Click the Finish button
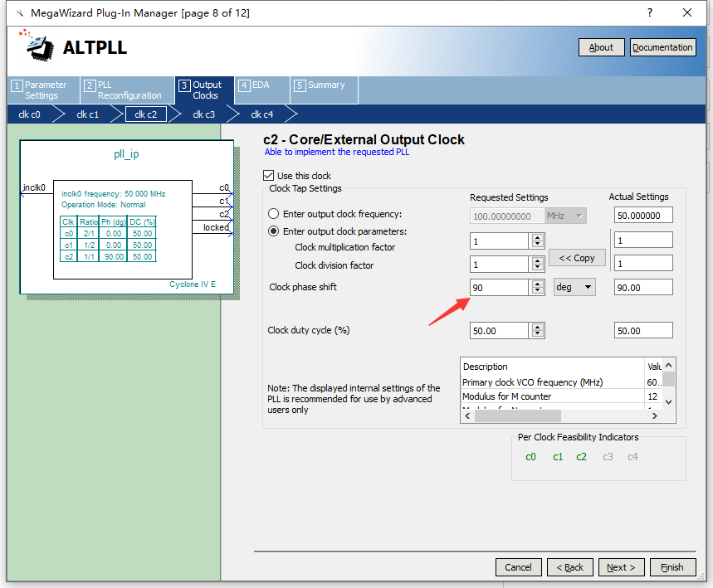Viewport: 713px width, 588px height. point(672,567)
